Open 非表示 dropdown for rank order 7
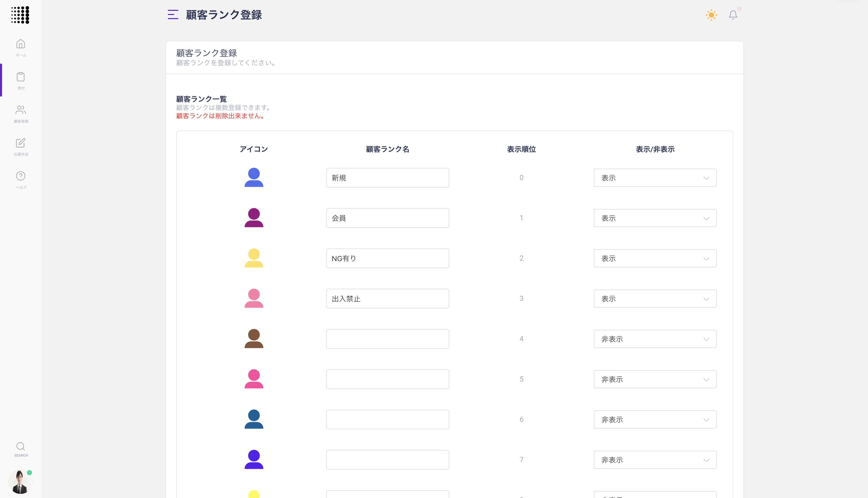 pyautogui.click(x=655, y=460)
